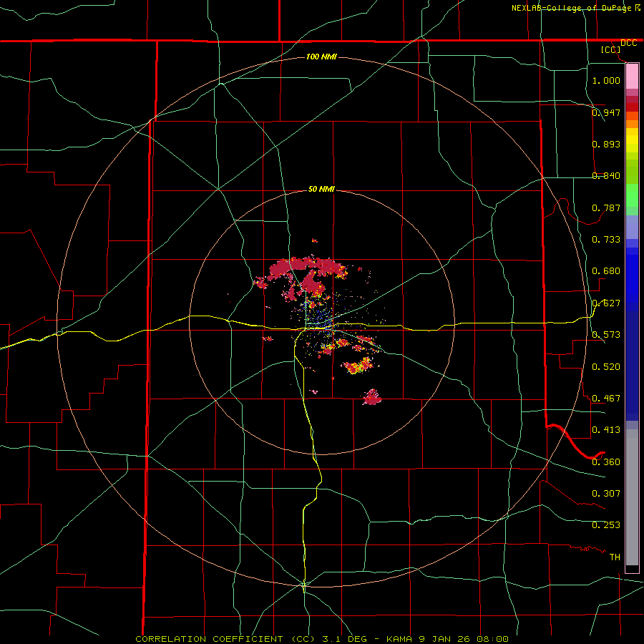Pick the gray lower segment of the color bar
The height and width of the screenshot is (644, 644).
point(632,497)
